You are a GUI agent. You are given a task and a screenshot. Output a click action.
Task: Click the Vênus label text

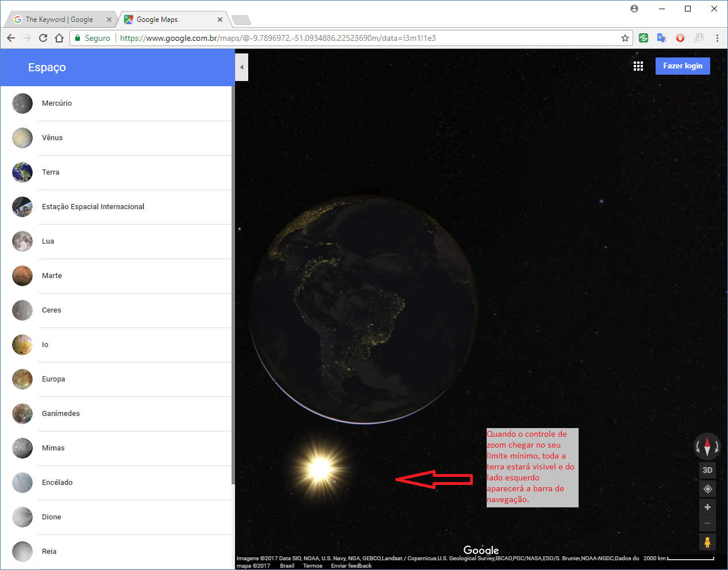click(52, 138)
